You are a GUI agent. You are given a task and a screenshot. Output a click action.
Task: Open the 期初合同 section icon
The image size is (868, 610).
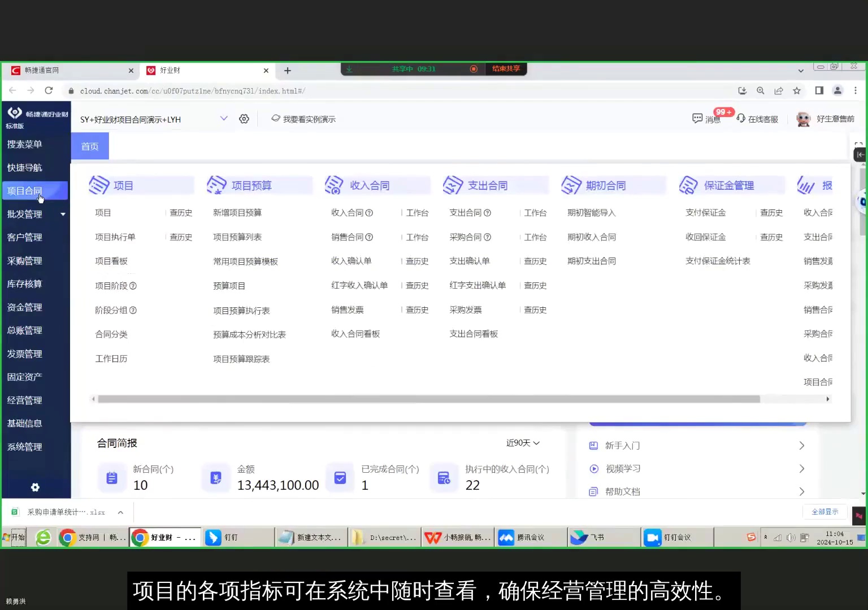pyautogui.click(x=571, y=185)
